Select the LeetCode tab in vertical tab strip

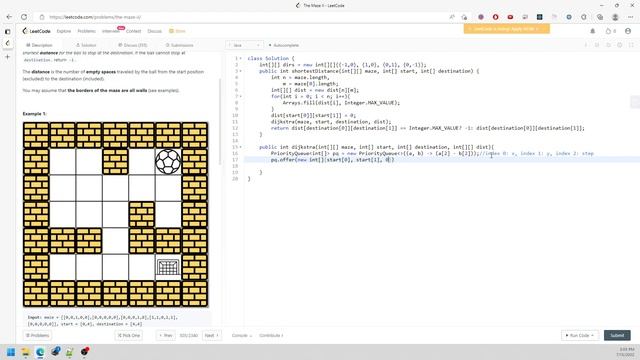pyautogui.click(x=7, y=43)
